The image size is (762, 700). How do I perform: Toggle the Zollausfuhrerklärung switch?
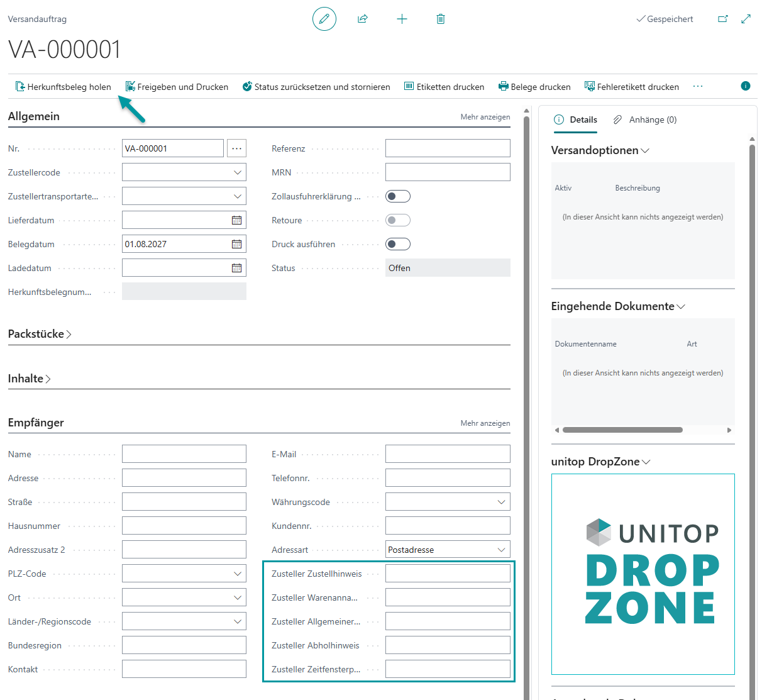(398, 196)
